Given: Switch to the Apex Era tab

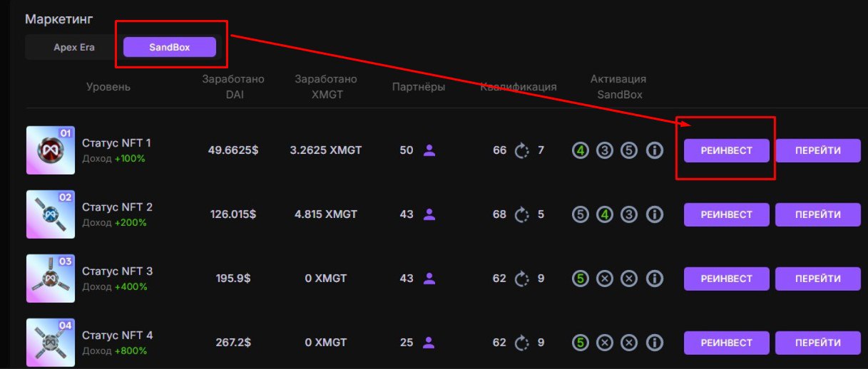Looking at the screenshot, I should (74, 48).
